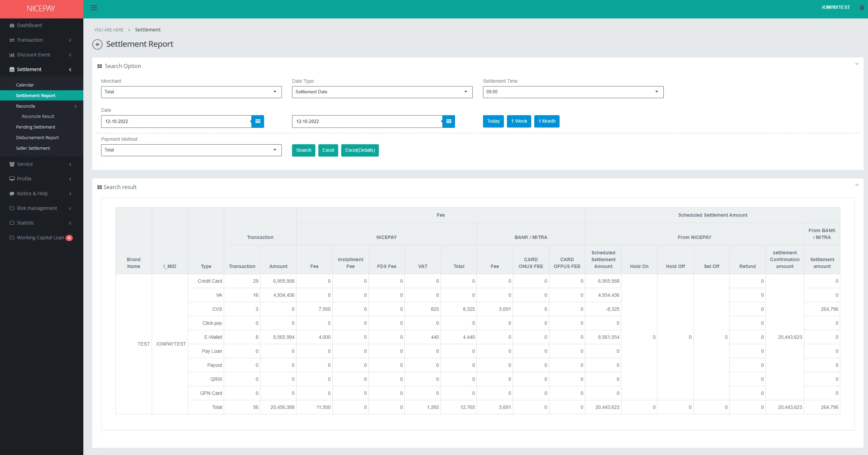Open the Date Type dropdown

tap(382, 92)
